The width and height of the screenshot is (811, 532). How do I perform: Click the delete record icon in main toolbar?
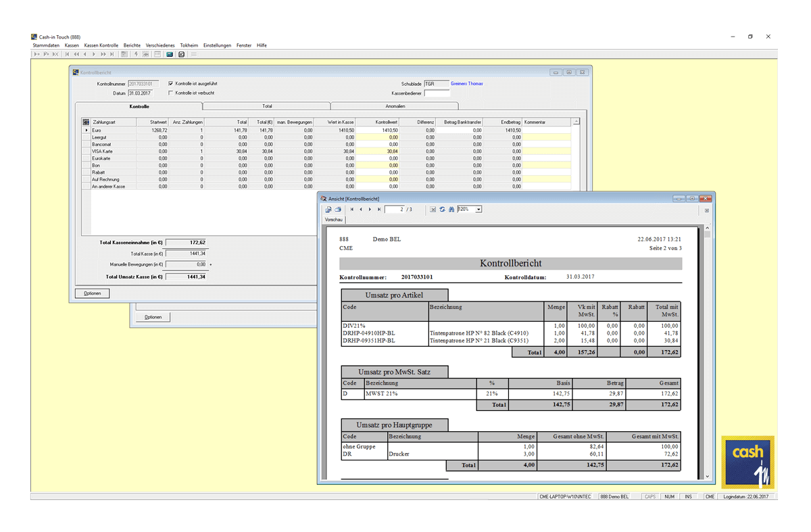[55, 54]
